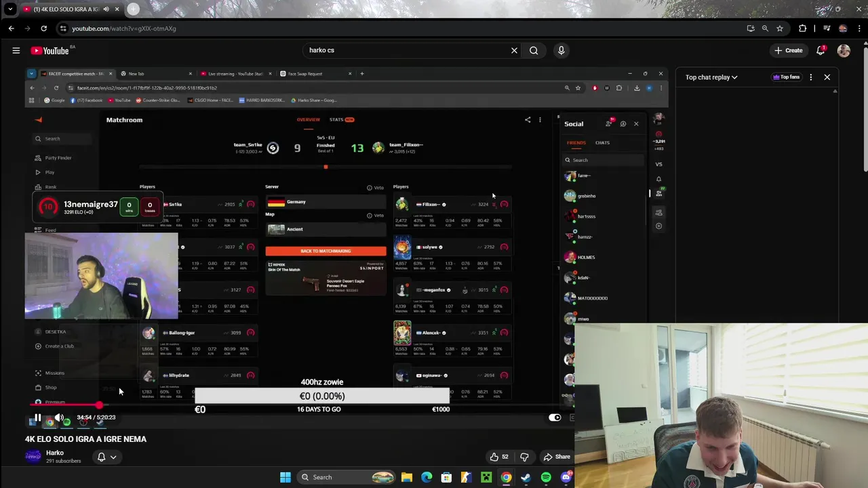Click the Create button
Screen dimensions: 868x488
pyautogui.click(x=789, y=50)
